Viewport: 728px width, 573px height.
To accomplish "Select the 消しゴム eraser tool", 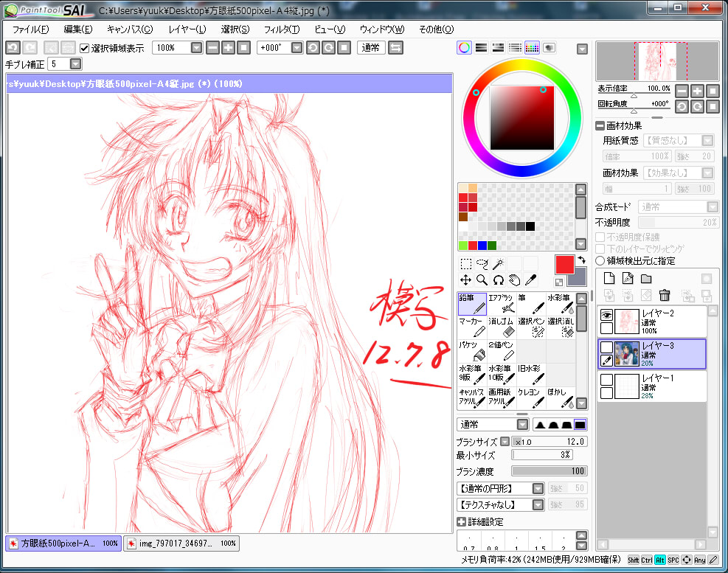I will pyautogui.click(x=501, y=328).
